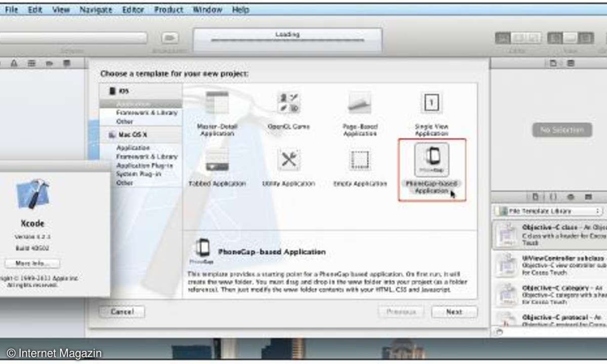The height and width of the screenshot is (364, 607).
Task: Open the Edit menu
Action: tap(35, 10)
